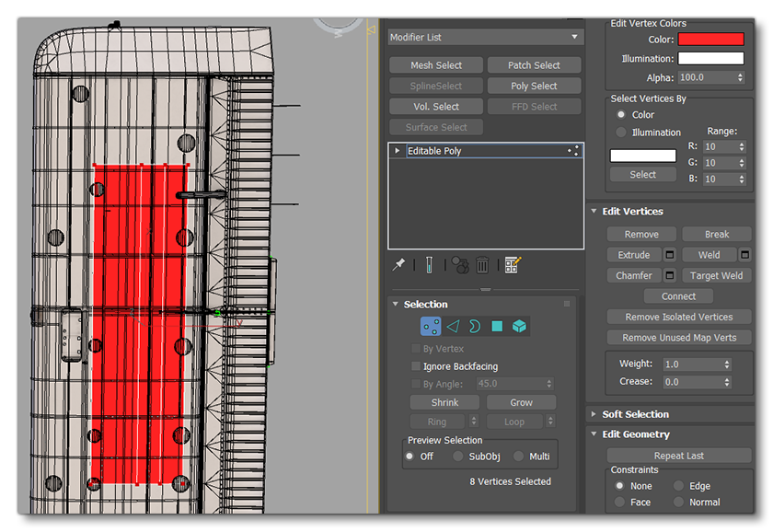Switch to Edge sub-object mode
The width and height of the screenshot is (773, 532).
click(x=455, y=325)
